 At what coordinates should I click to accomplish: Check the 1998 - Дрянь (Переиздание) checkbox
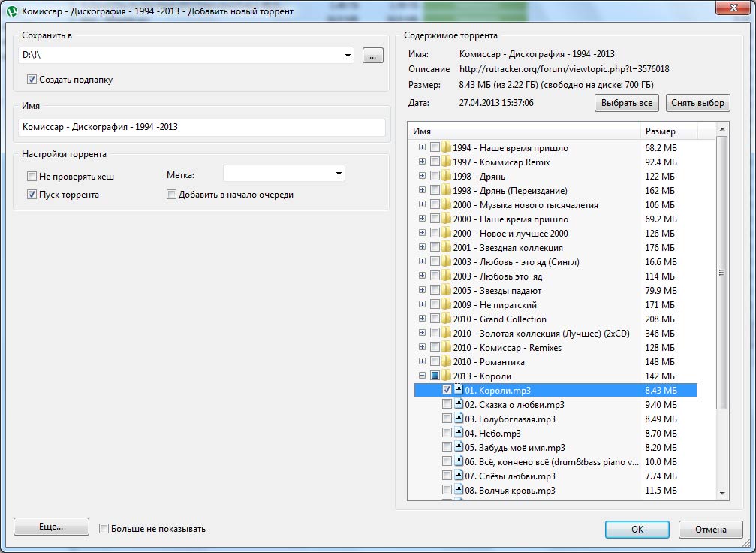[x=435, y=190]
